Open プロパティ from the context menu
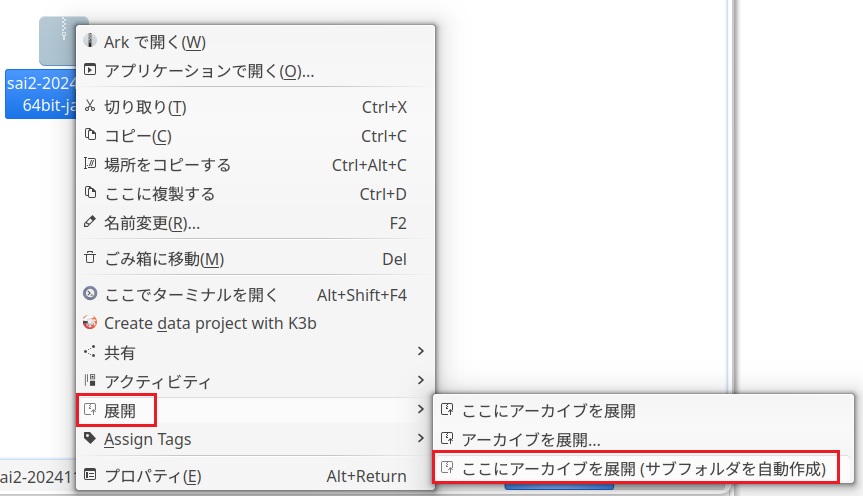The width and height of the screenshot is (863, 496). click(x=152, y=476)
